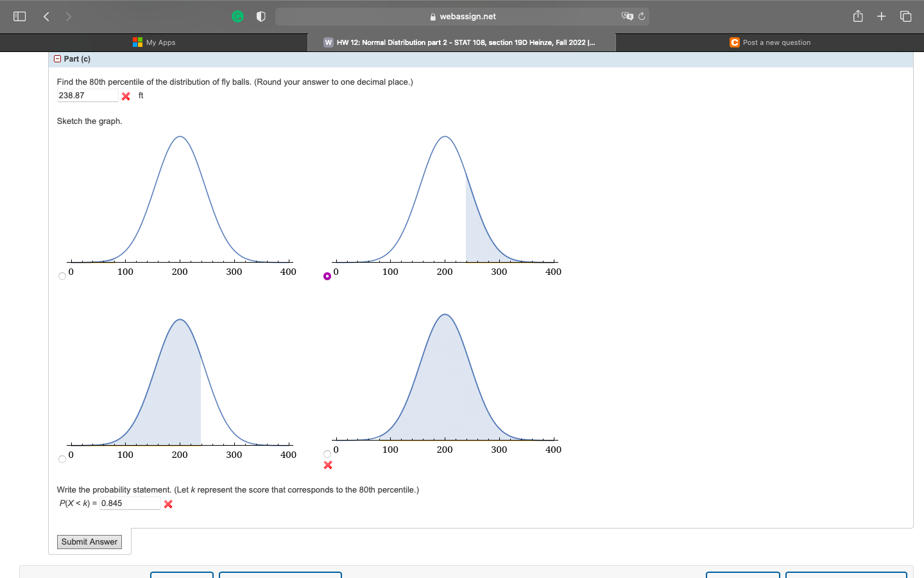
Task: Open the Grammarly extension icon
Action: pos(237,17)
